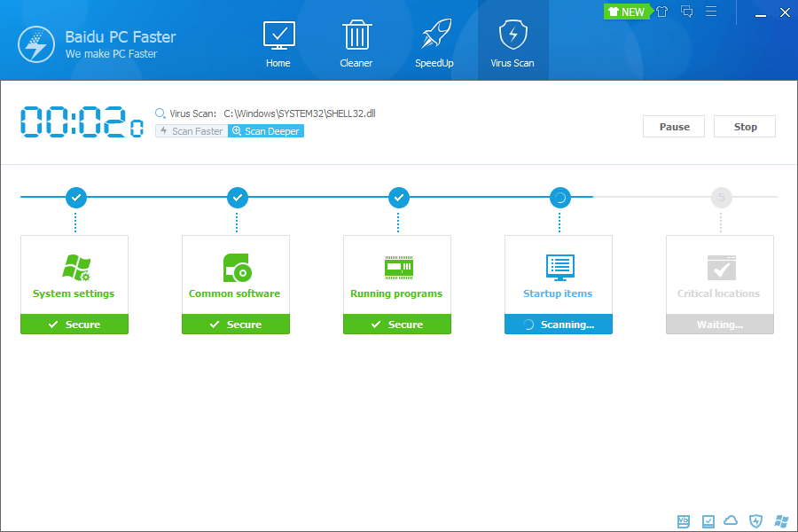Switch to the SpeedUp tab
798x532 pixels.
point(434,43)
